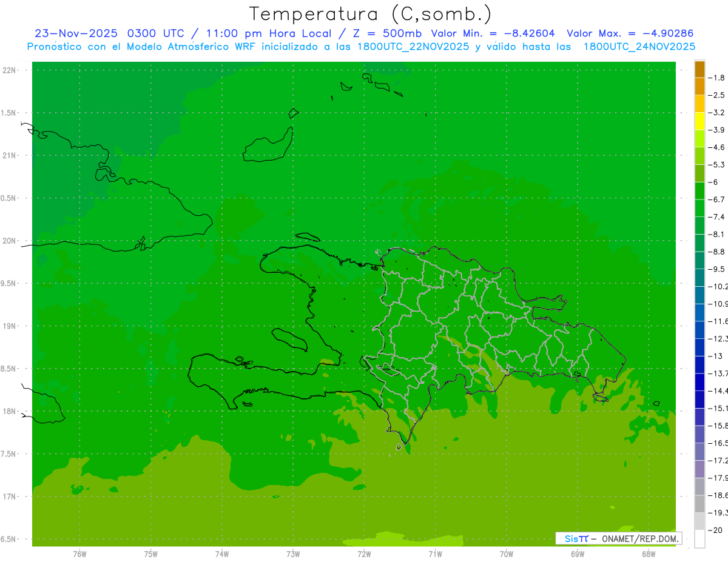The width and height of the screenshot is (728, 562).
Task: Click the "Valor Max. = -4.90286" text
Action: point(630,33)
